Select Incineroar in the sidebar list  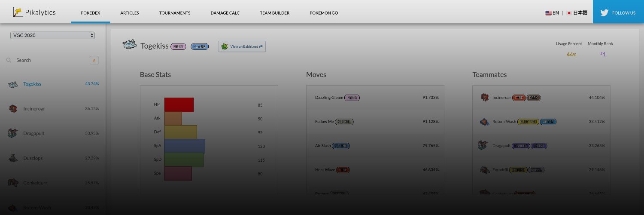coord(52,109)
